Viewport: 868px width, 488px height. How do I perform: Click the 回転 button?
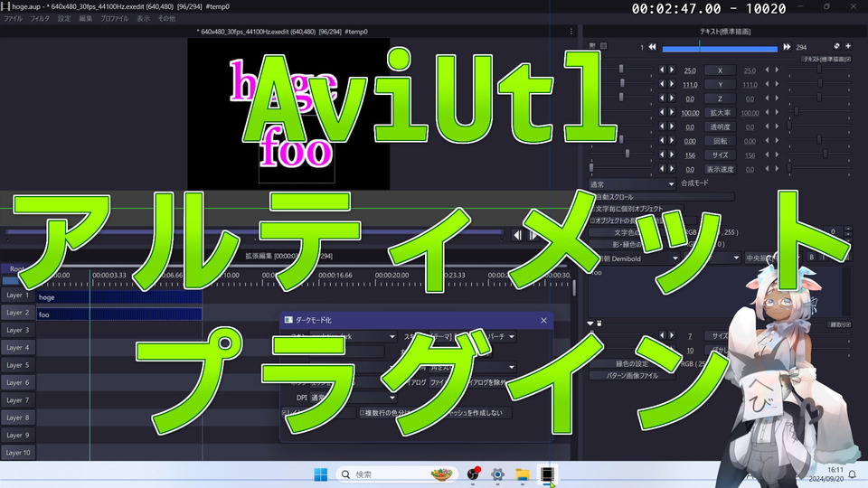[720, 141]
